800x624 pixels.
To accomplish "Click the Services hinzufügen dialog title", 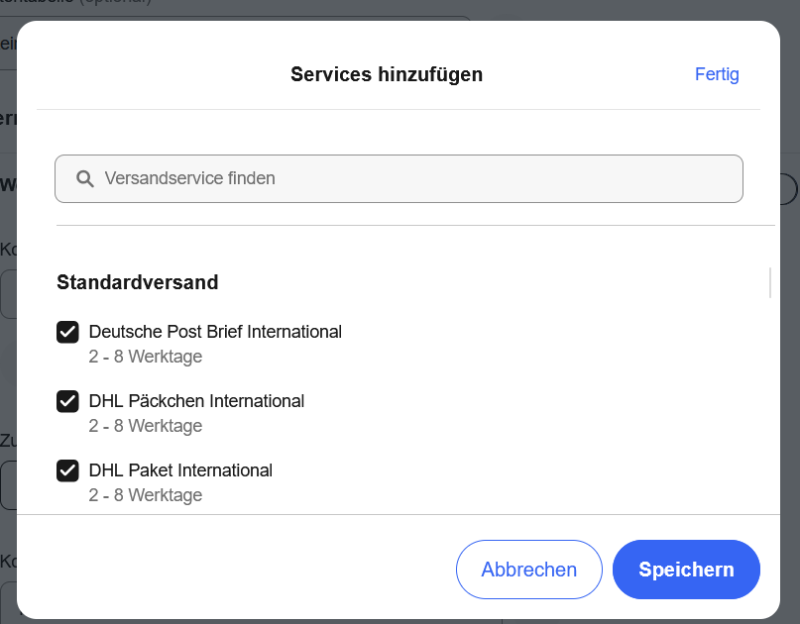I will pos(386,74).
